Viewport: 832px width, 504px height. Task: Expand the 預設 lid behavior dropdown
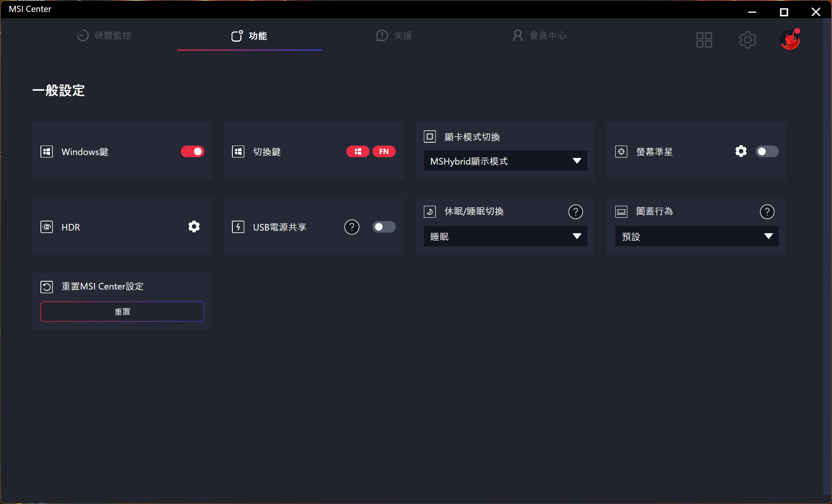coord(697,236)
